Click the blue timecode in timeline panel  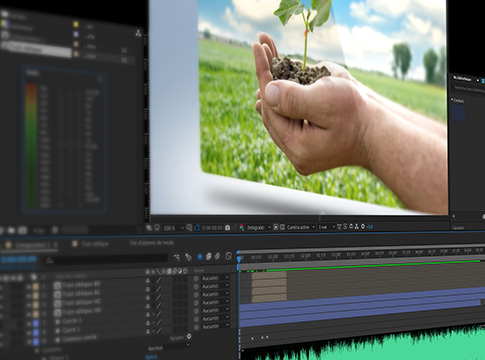coord(19,259)
